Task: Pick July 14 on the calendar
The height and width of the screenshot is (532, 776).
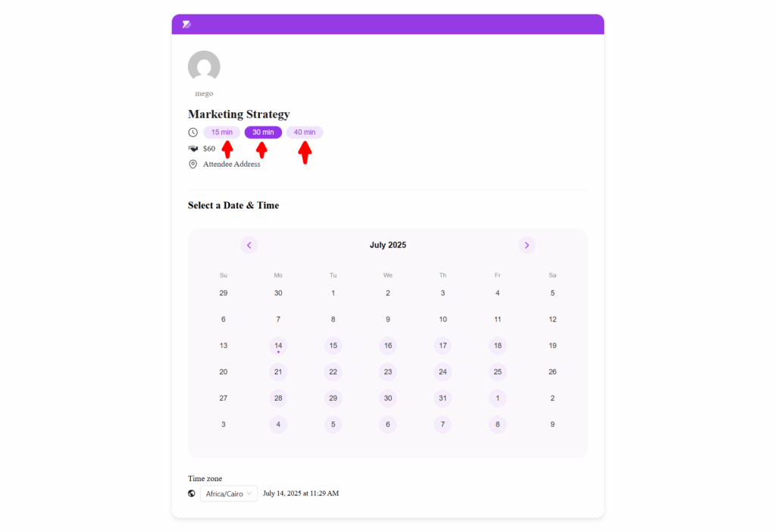Action: 278,346
